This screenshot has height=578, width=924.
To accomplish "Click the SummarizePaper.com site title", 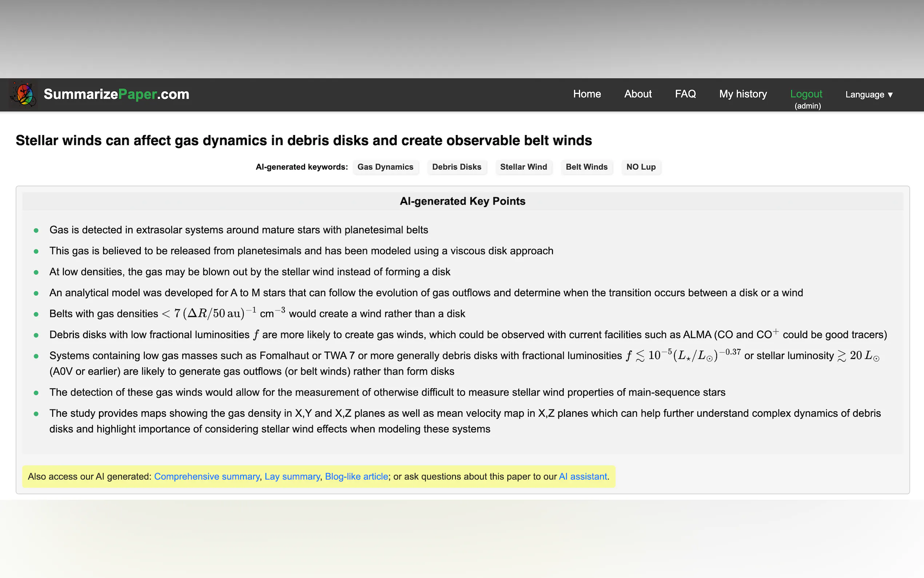I will pyautogui.click(x=116, y=94).
